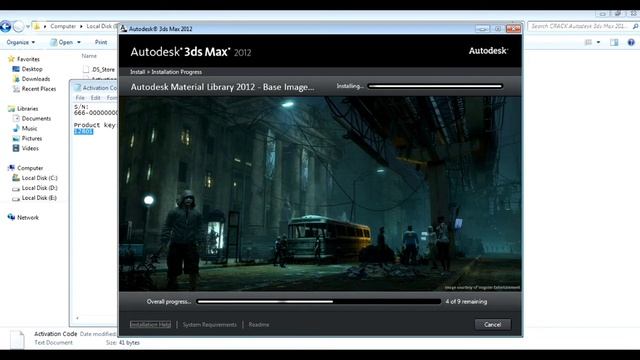Click the Computer icon in navigation pane
Viewport: 640px width, 360px height.
(x=11, y=168)
